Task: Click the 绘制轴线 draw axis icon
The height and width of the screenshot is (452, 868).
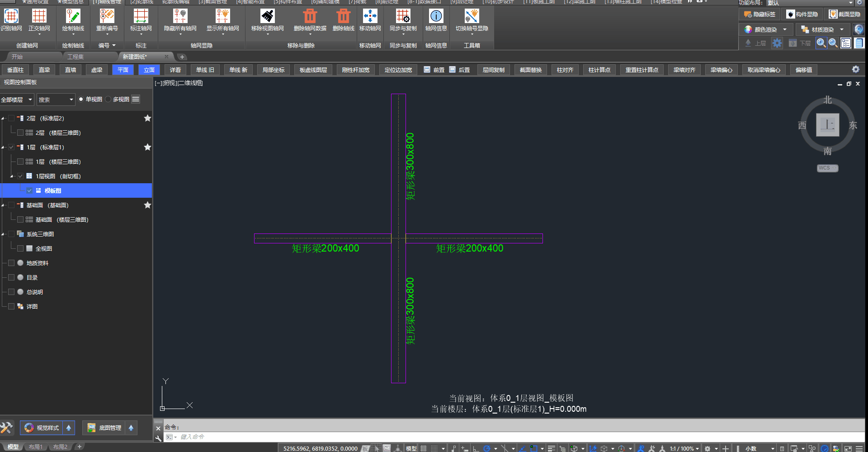Action: [x=73, y=17]
